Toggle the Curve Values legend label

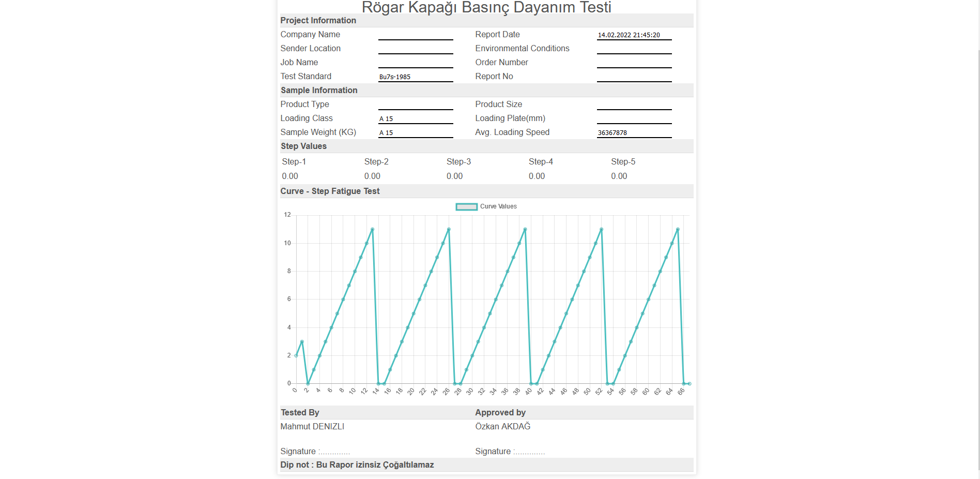click(x=498, y=206)
